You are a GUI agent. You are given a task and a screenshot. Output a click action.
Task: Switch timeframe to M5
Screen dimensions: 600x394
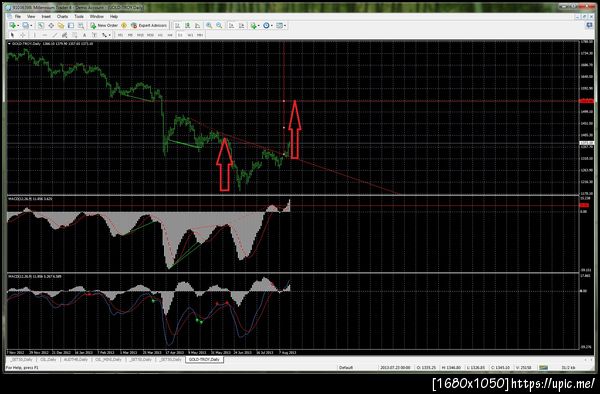coord(130,35)
